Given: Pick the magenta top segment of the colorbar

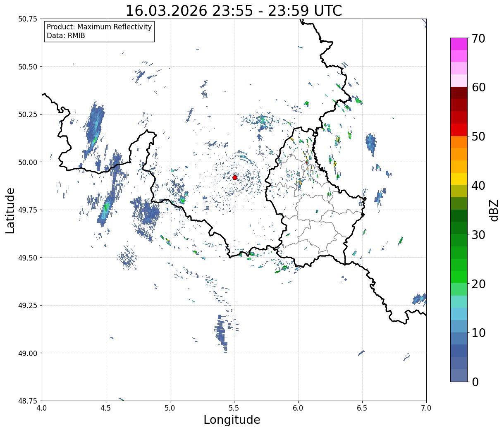Looking at the screenshot, I should pyautogui.click(x=459, y=44).
